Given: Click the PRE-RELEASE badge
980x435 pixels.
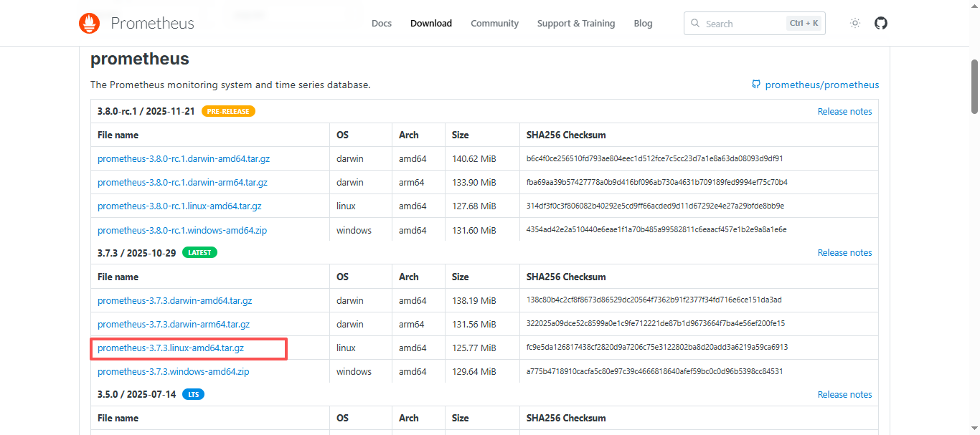Looking at the screenshot, I should [x=229, y=111].
